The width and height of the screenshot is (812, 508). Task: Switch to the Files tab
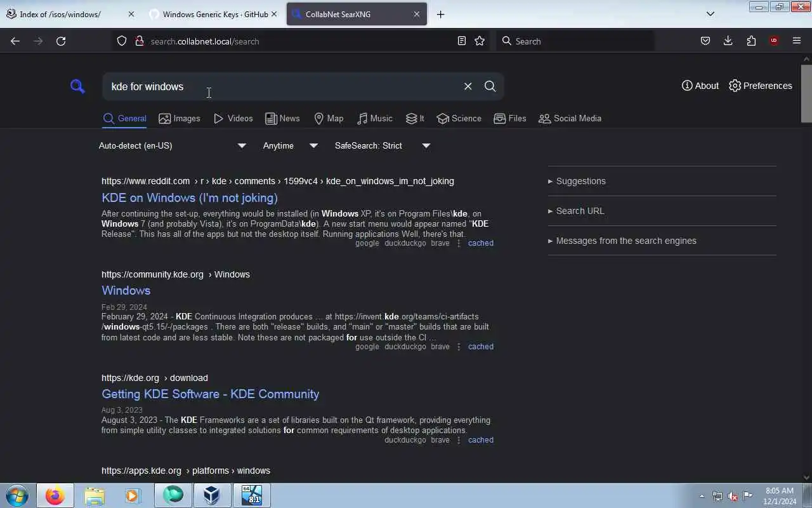point(510,118)
